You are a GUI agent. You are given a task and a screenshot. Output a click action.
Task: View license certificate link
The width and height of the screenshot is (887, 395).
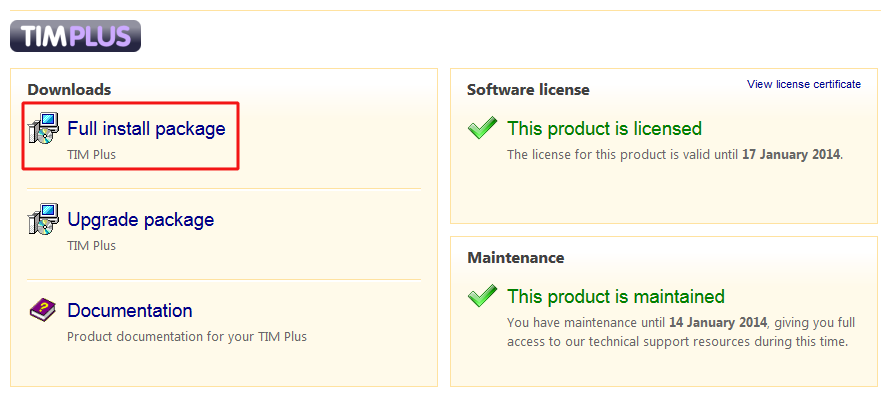[804, 84]
